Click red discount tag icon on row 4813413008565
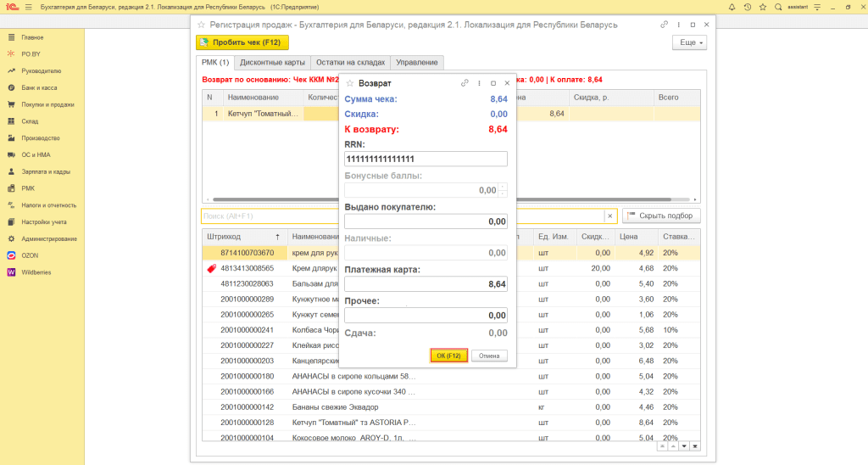The height and width of the screenshot is (465, 868). (211, 268)
